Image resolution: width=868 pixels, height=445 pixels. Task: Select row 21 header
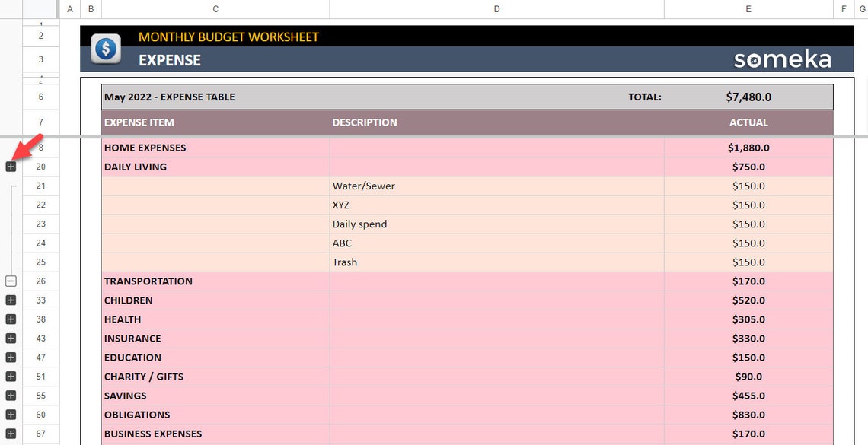[x=41, y=186]
